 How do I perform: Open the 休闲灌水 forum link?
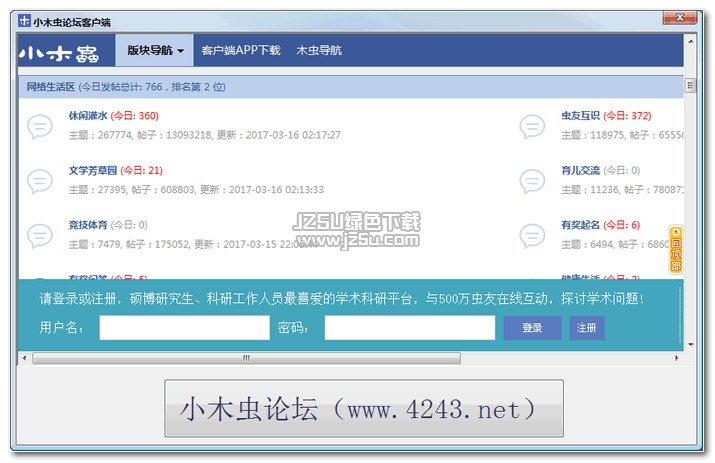point(88,116)
